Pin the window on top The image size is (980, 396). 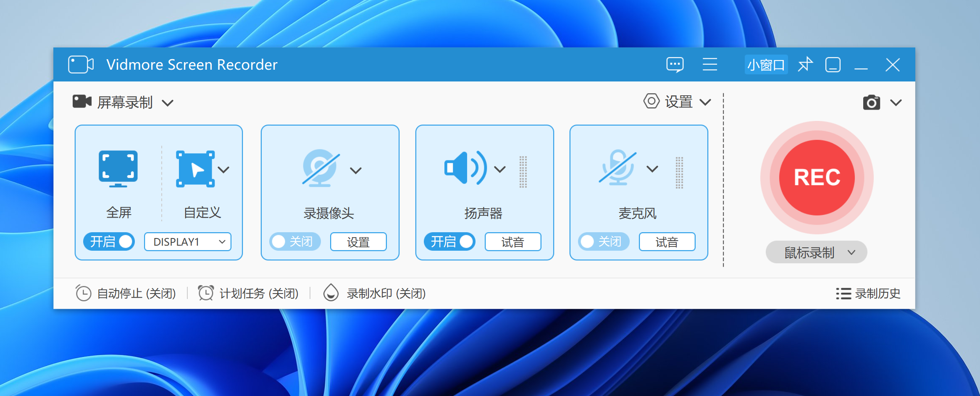(805, 64)
